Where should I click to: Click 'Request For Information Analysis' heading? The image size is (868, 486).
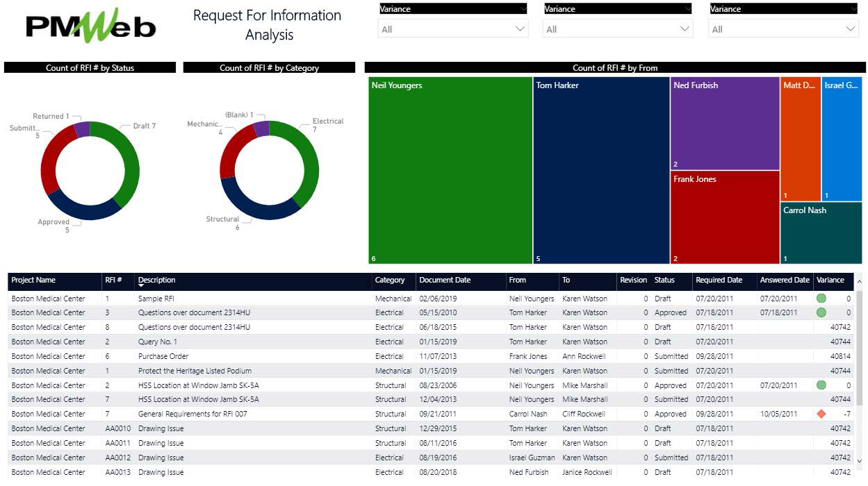pyautogui.click(x=268, y=25)
